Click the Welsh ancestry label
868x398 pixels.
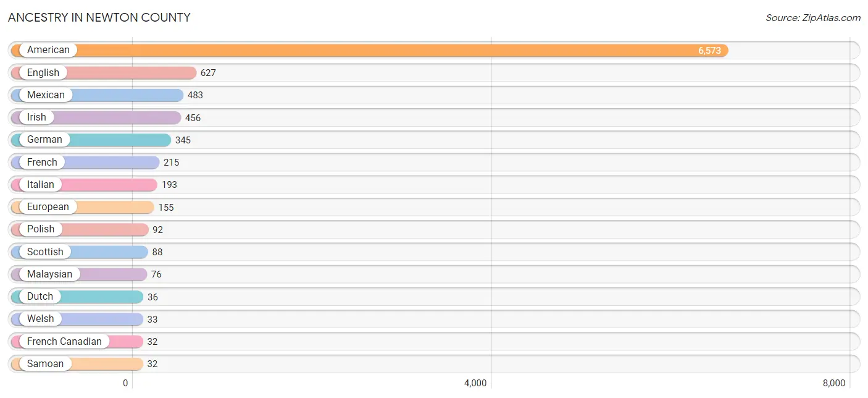(x=41, y=318)
